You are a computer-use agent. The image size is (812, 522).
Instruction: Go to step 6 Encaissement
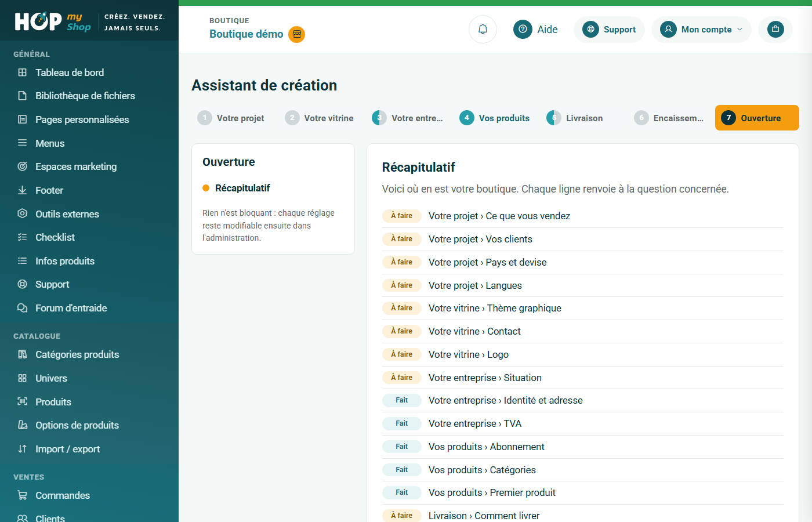click(x=669, y=118)
